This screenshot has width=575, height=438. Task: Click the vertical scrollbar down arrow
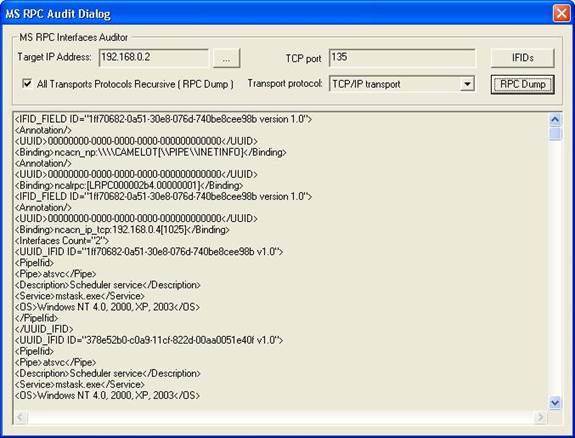[555, 403]
